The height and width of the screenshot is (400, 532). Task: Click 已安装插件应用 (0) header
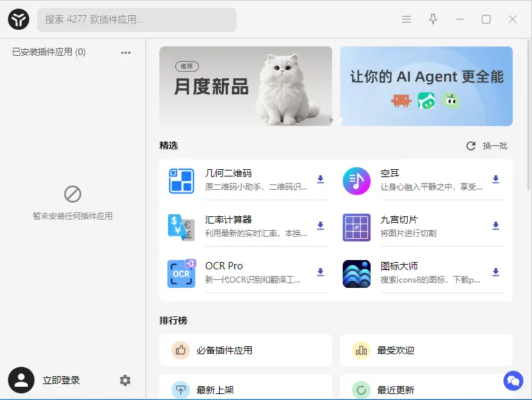[49, 52]
